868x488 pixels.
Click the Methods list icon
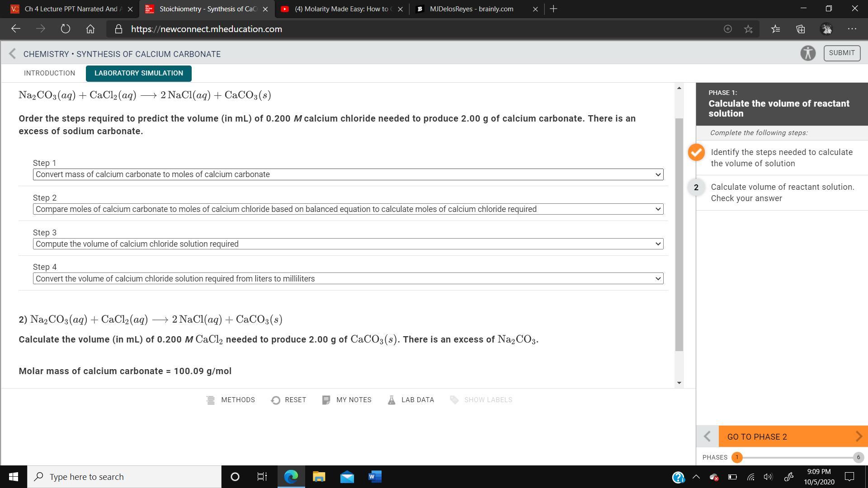click(x=211, y=400)
